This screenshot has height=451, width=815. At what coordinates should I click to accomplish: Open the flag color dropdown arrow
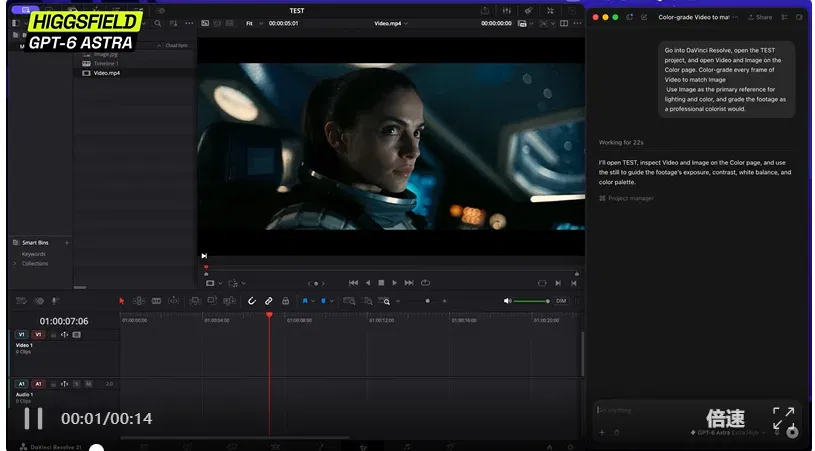tap(313, 301)
